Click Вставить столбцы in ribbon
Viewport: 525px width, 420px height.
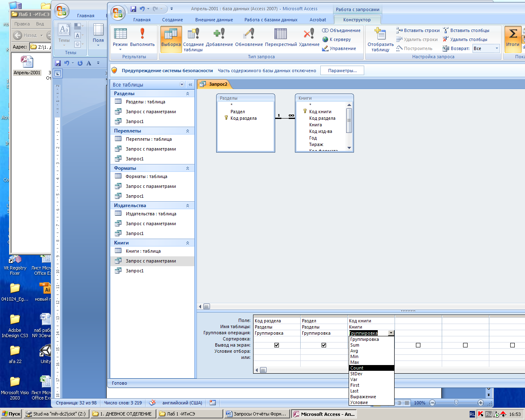point(466,30)
